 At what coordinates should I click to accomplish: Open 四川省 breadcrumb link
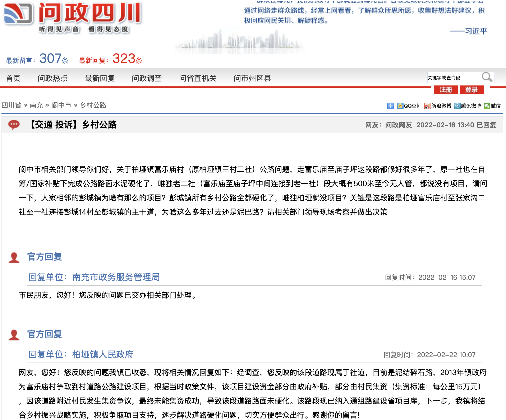(11, 105)
